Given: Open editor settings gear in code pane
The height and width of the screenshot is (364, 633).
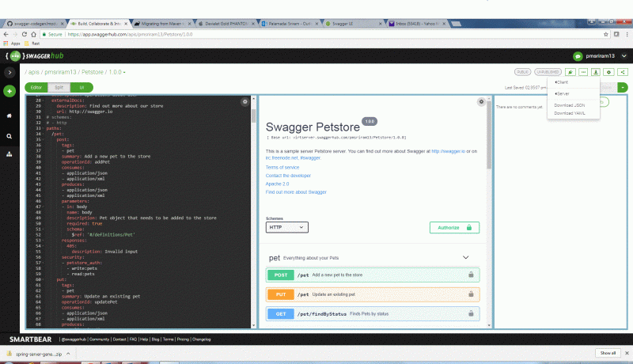Looking at the screenshot, I should click(244, 102).
